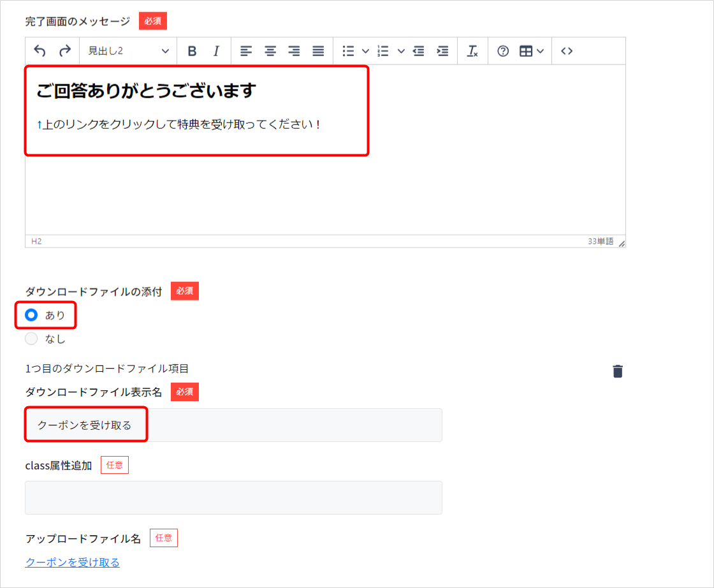Image resolution: width=714 pixels, height=588 pixels.
Task: Expand the numbered list style dropdown
Action: 401,51
